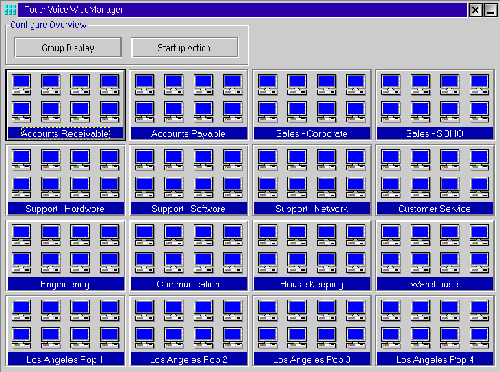Click first bottom-row computer in Sales - SOHO group

point(391,112)
